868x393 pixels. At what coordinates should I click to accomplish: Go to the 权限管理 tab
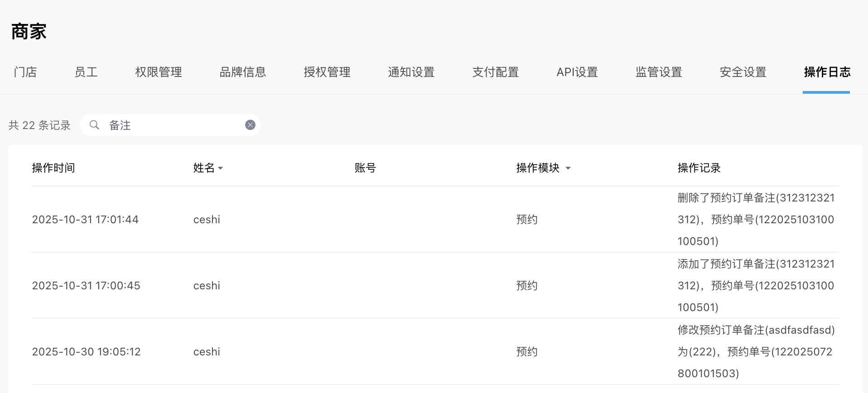click(159, 72)
